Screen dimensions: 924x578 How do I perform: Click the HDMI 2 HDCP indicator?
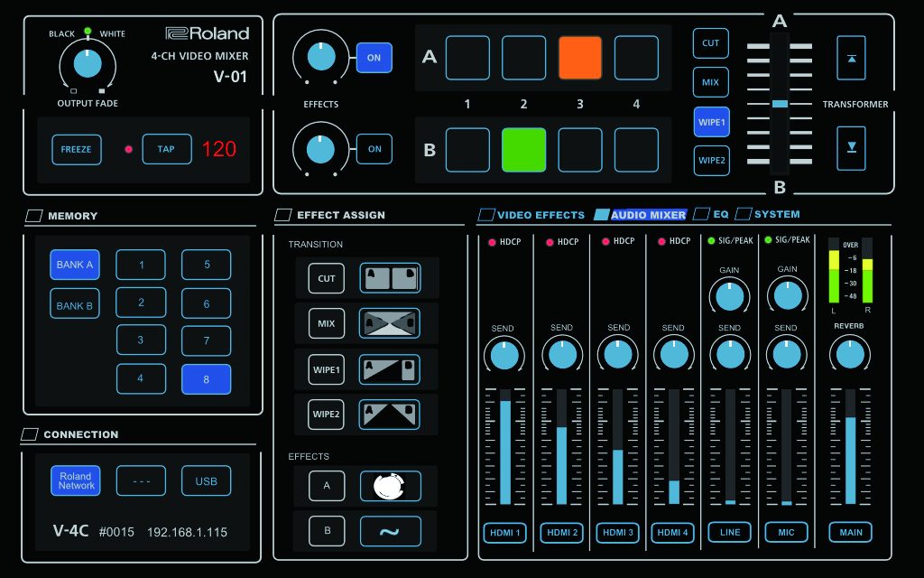pos(550,242)
